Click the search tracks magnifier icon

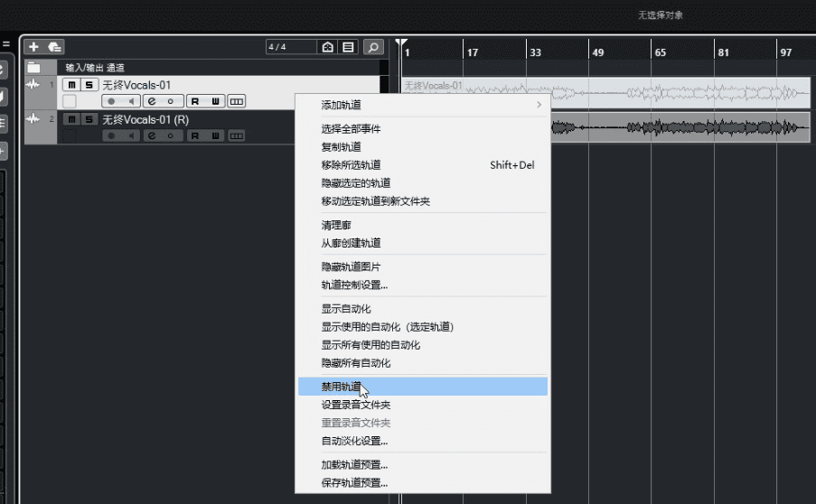373,47
